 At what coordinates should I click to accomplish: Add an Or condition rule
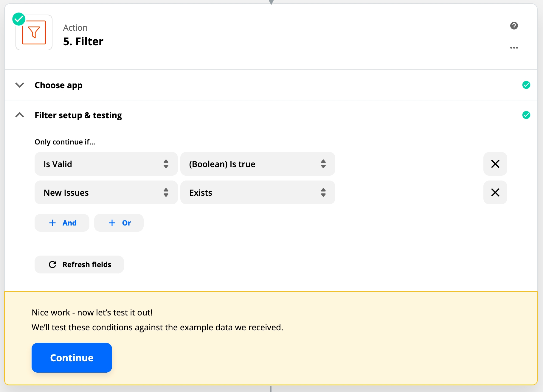(119, 223)
